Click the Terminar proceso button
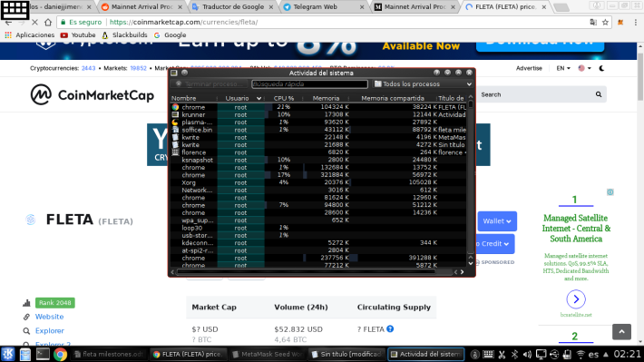This screenshot has height=362, width=644. (210, 83)
